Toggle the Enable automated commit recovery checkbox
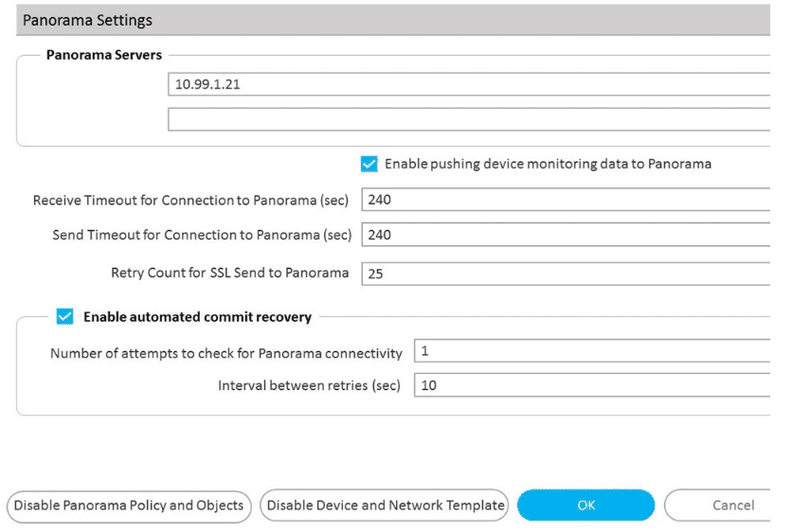The height and width of the screenshot is (532, 793). [x=64, y=317]
